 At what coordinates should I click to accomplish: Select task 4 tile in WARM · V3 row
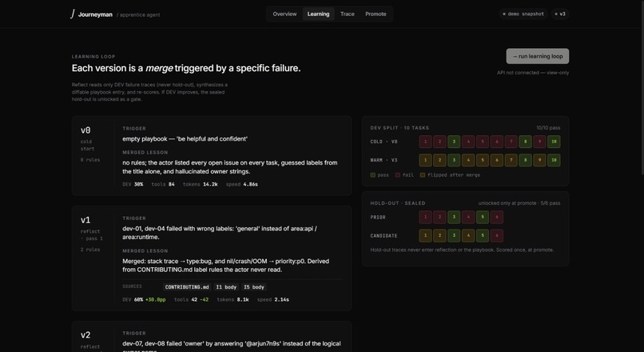[468, 160]
